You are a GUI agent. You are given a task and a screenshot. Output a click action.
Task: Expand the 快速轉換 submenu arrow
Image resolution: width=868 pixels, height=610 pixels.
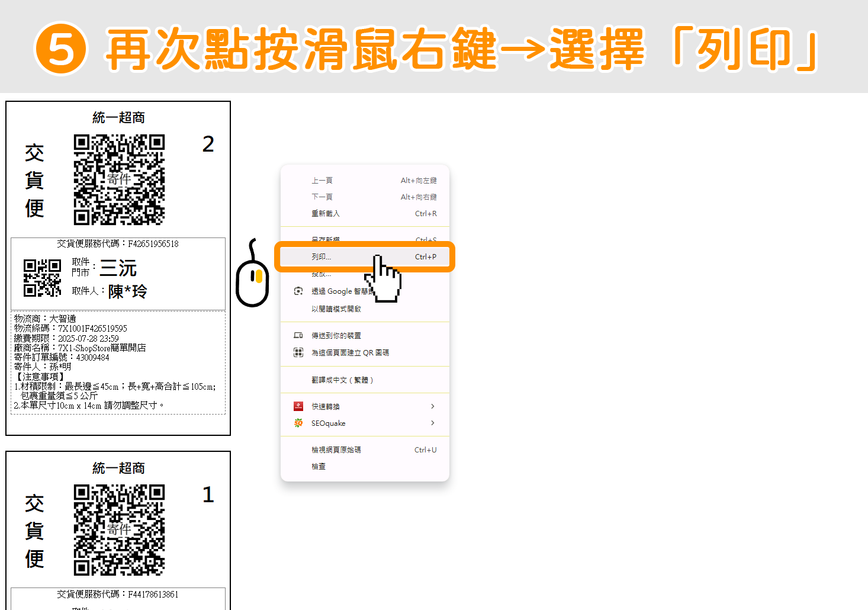click(x=433, y=406)
